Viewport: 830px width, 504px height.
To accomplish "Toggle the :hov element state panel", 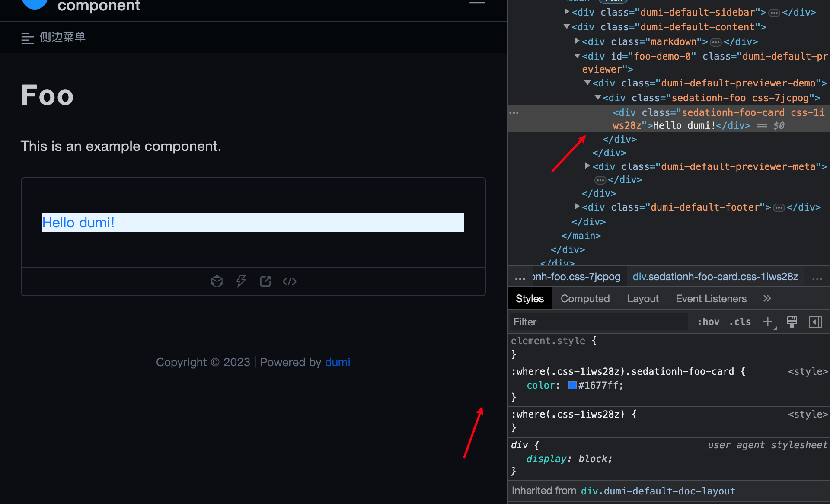I will [709, 322].
